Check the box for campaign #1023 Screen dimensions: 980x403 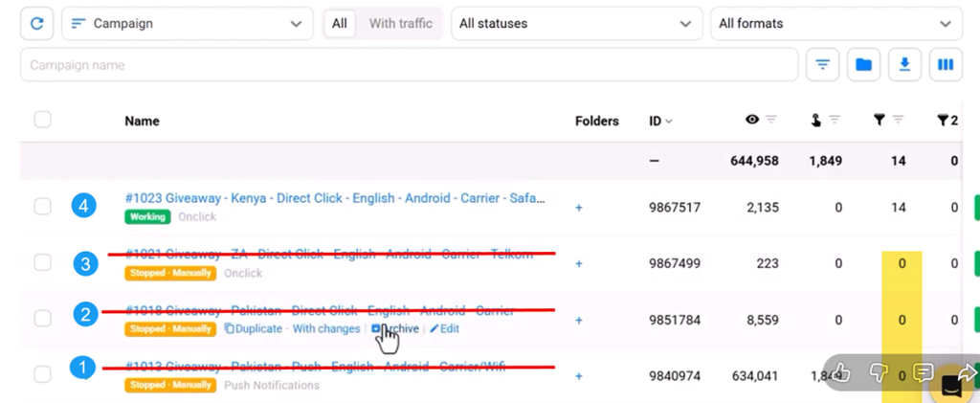pyautogui.click(x=42, y=206)
